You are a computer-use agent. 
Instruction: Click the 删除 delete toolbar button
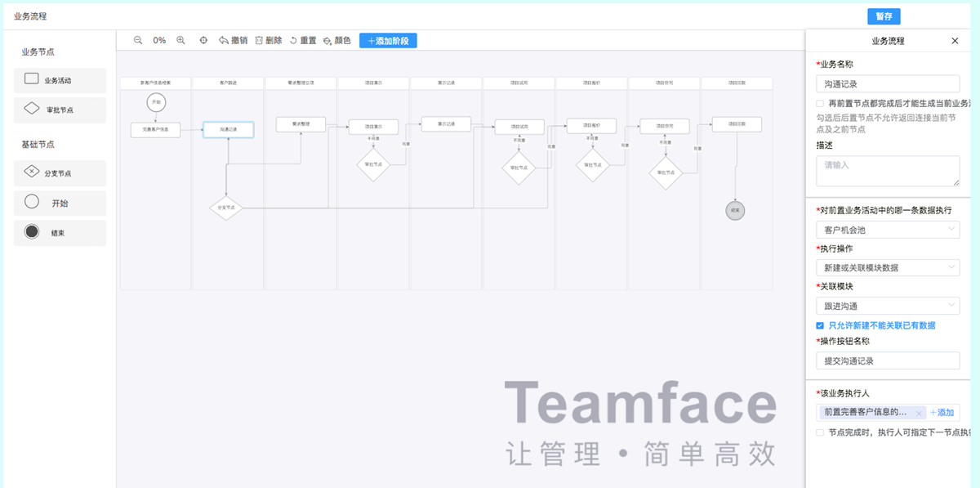[x=268, y=40]
